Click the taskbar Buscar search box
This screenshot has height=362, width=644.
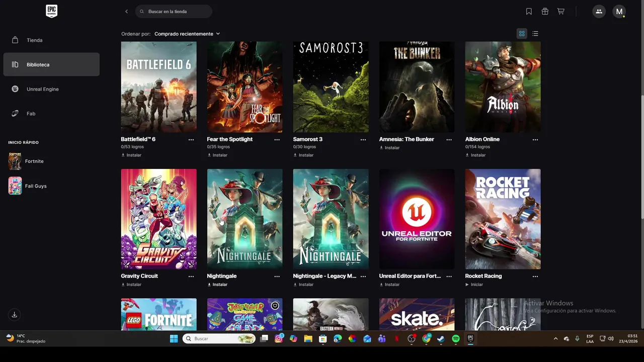coord(219,339)
